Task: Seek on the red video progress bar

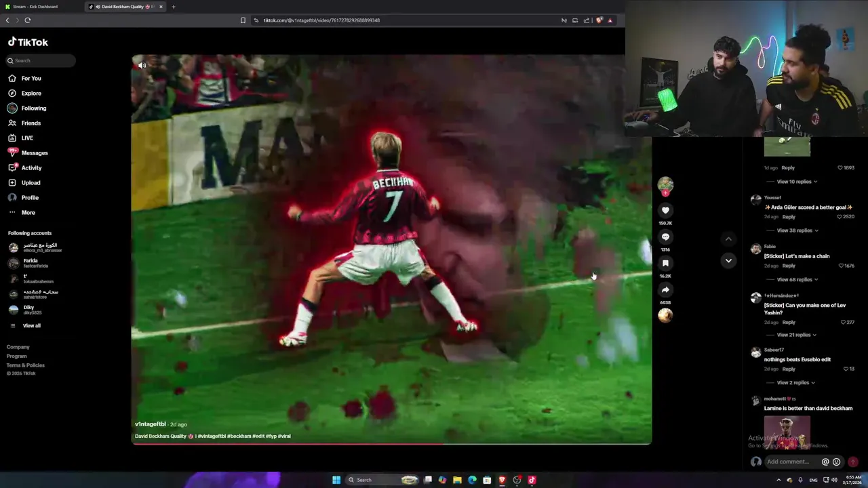Action: click(x=391, y=444)
